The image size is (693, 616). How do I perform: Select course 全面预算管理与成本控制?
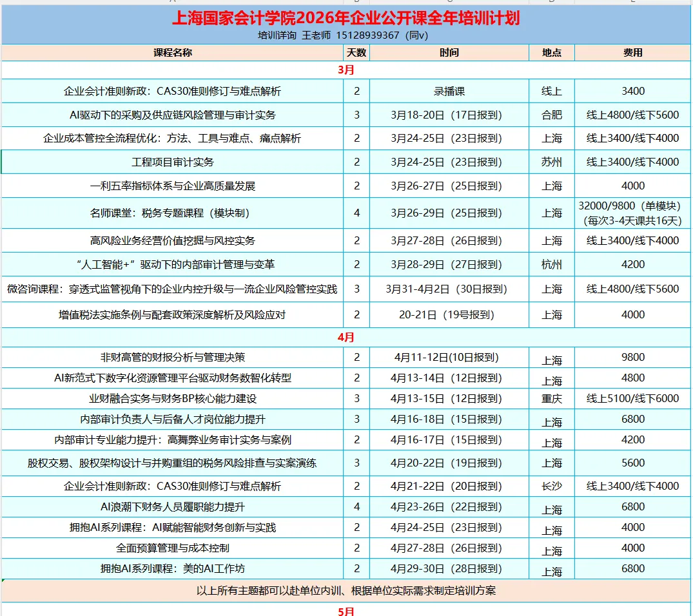coord(172,548)
